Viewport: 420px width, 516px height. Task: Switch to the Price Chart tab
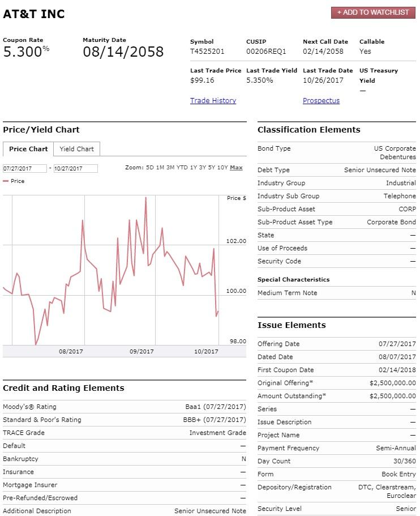pos(28,149)
